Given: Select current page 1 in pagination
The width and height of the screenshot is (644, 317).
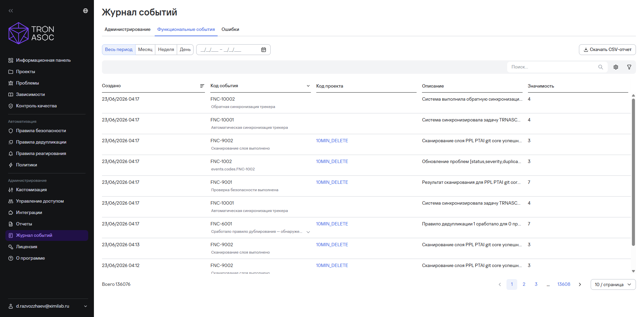Looking at the screenshot, I should pos(512,284).
